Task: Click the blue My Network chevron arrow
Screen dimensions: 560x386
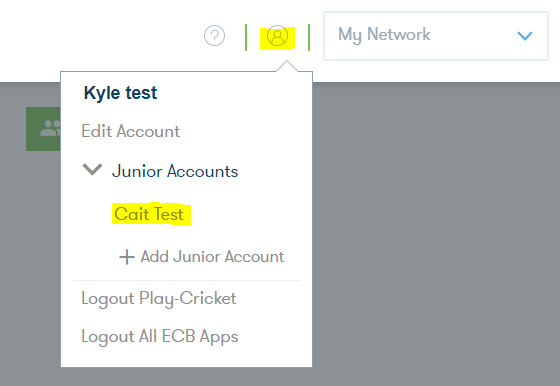Action: pos(525,36)
